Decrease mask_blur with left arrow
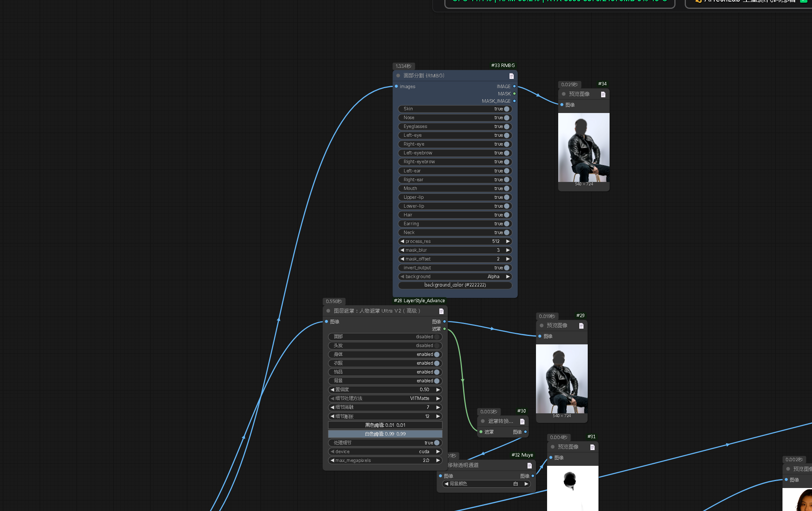This screenshot has width=812, height=511. click(x=402, y=250)
